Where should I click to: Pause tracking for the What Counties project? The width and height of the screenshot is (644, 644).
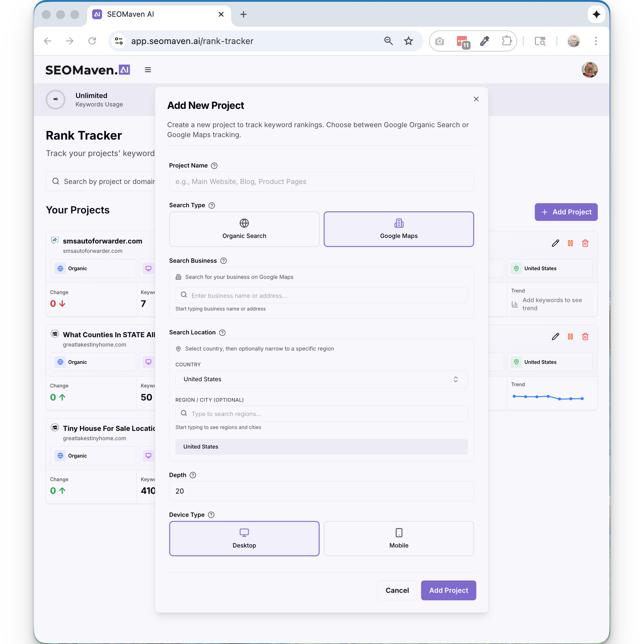coord(570,337)
